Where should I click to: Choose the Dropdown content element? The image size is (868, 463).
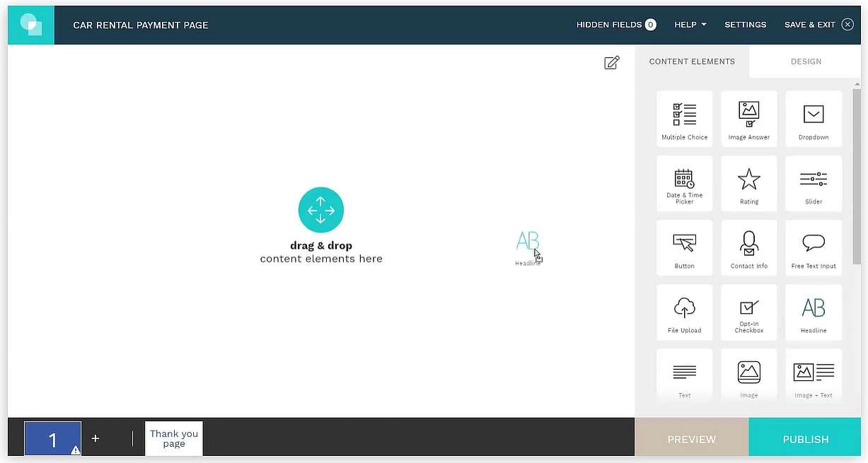tap(813, 119)
